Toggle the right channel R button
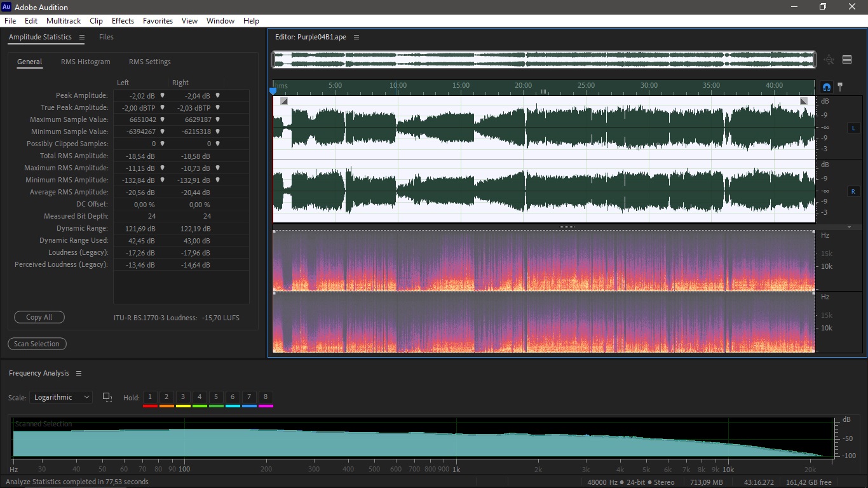 (x=853, y=191)
